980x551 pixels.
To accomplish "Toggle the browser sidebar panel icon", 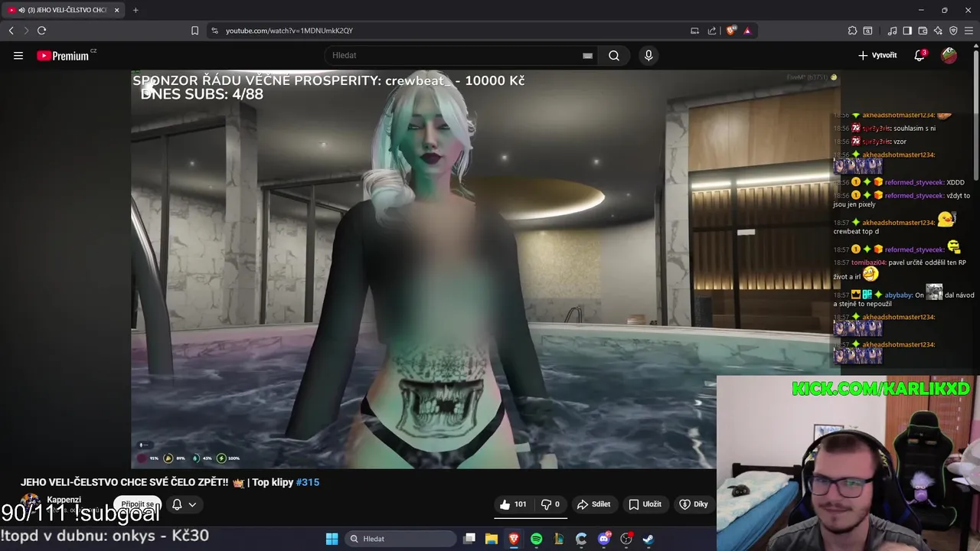I will click(x=907, y=31).
